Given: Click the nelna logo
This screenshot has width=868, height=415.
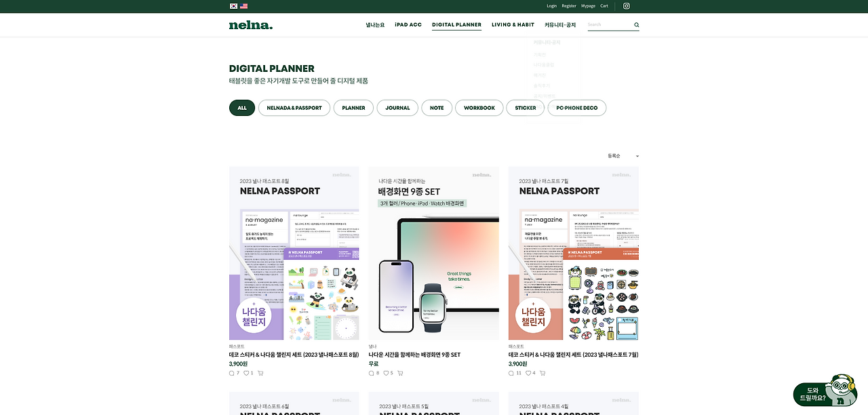Looking at the screenshot, I should tap(251, 25).
